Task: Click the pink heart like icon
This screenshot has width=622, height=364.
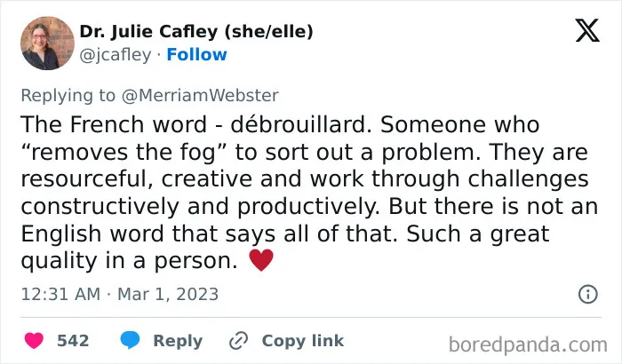Action: click(x=34, y=341)
